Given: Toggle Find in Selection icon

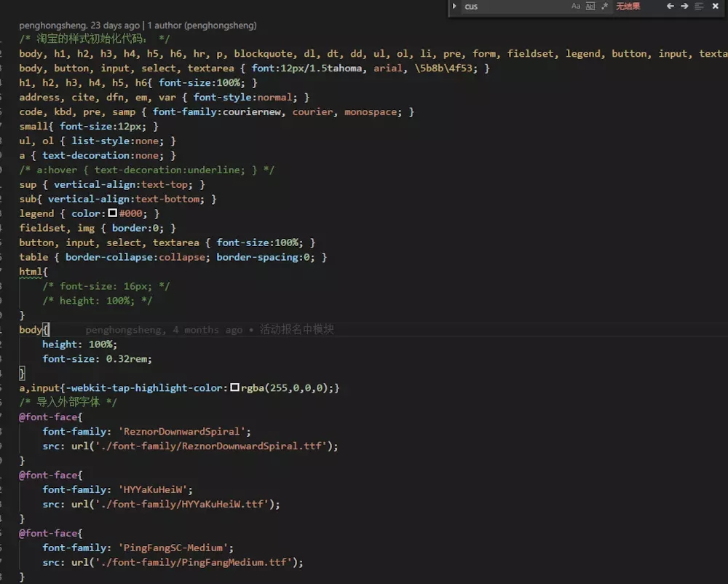Looking at the screenshot, I should 699,6.
